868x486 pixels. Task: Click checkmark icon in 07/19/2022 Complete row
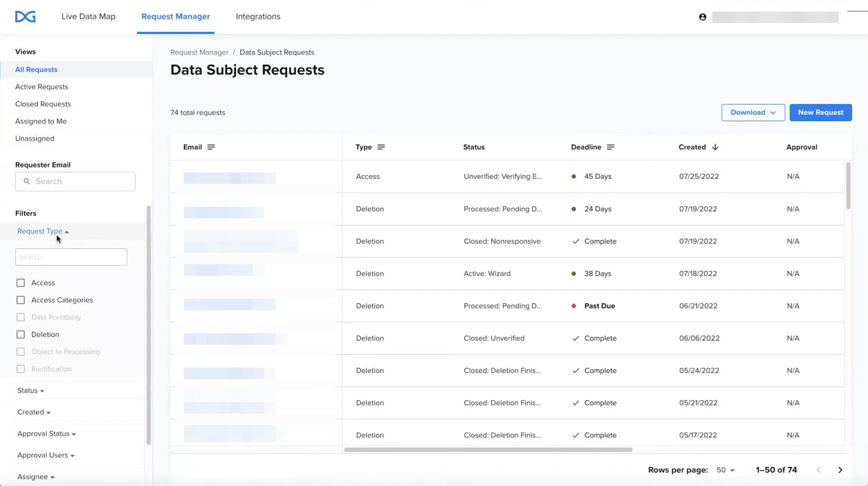click(576, 241)
